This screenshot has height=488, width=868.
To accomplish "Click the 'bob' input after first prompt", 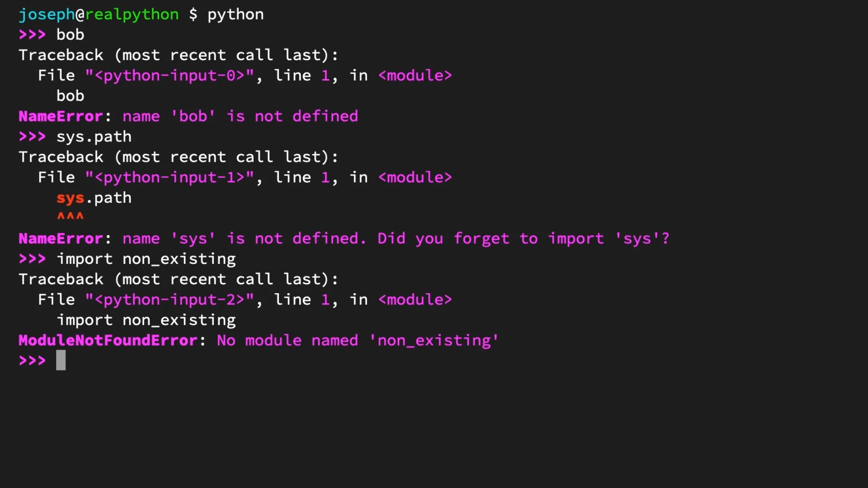I will point(71,35).
